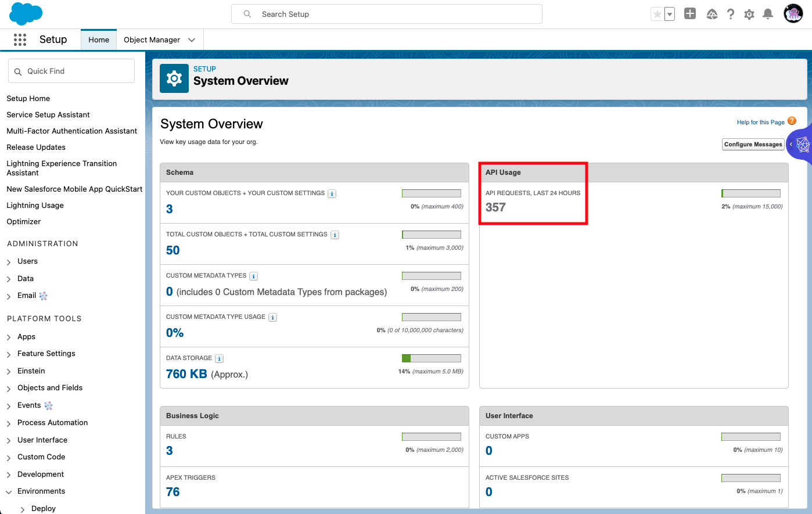Expand the Users section in sidebar

pos(9,262)
